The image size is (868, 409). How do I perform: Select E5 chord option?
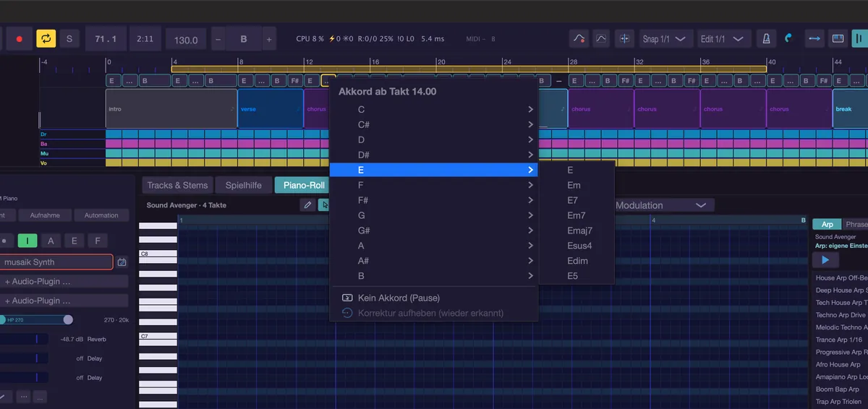coord(576,276)
